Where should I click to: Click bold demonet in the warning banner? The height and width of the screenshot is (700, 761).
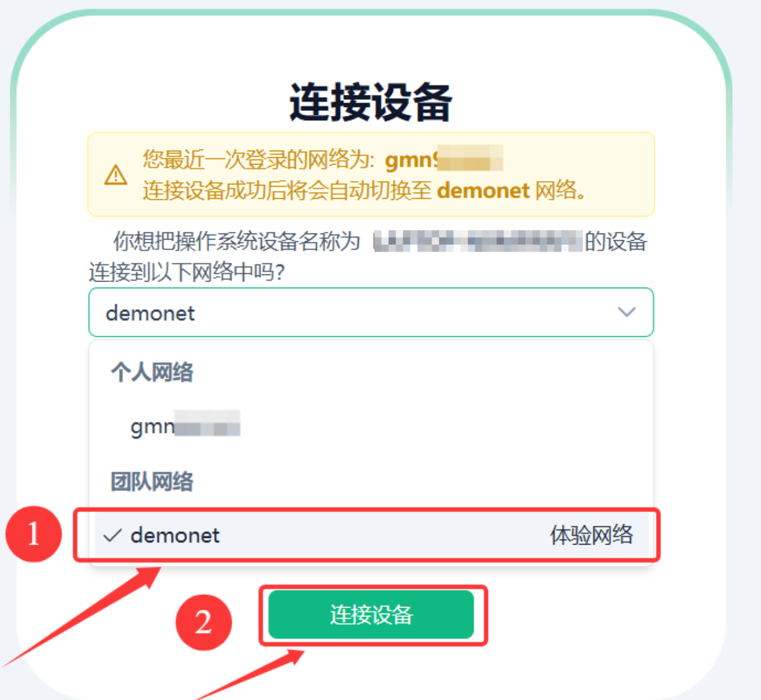483,191
